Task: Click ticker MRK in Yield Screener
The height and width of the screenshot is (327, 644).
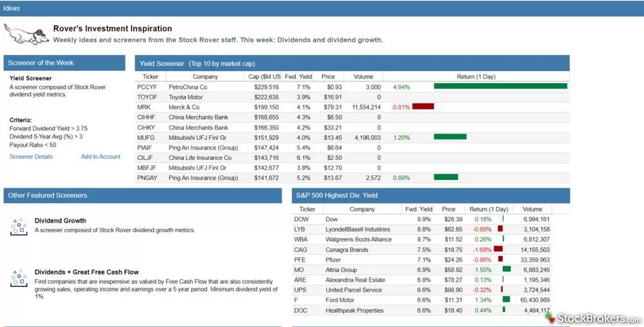Action: point(144,107)
